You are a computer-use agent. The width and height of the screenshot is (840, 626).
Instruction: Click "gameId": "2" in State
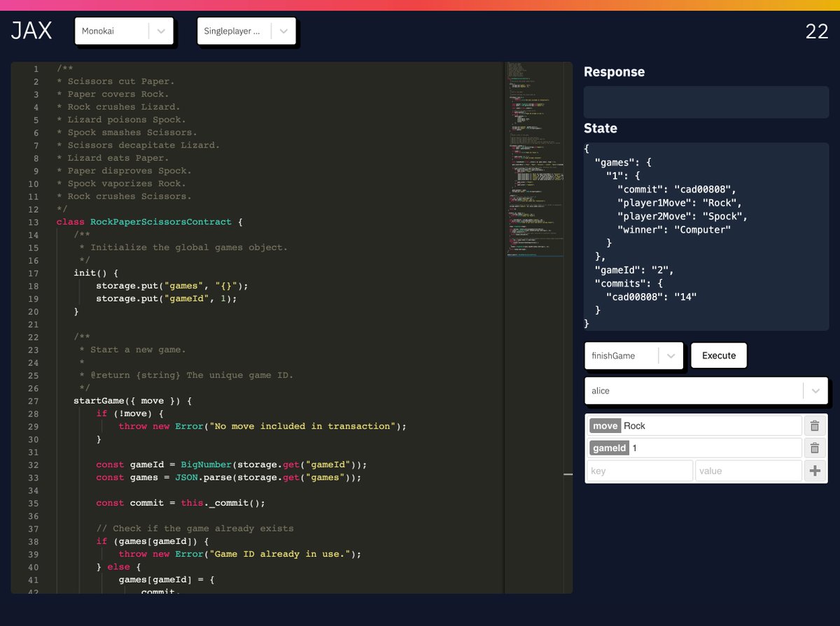click(633, 269)
